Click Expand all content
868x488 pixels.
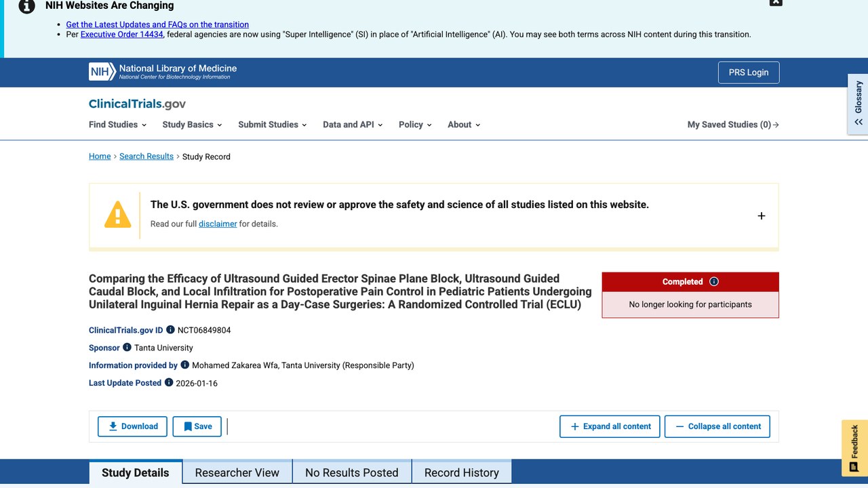(610, 426)
